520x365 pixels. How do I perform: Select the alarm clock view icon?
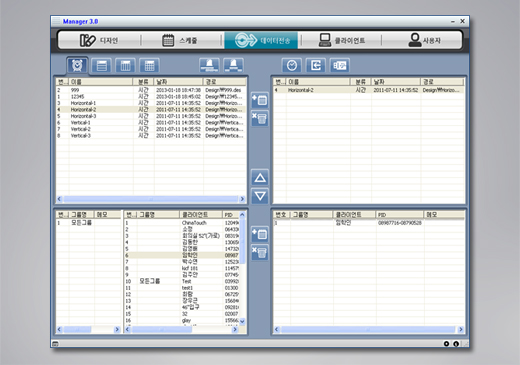click(77, 65)
